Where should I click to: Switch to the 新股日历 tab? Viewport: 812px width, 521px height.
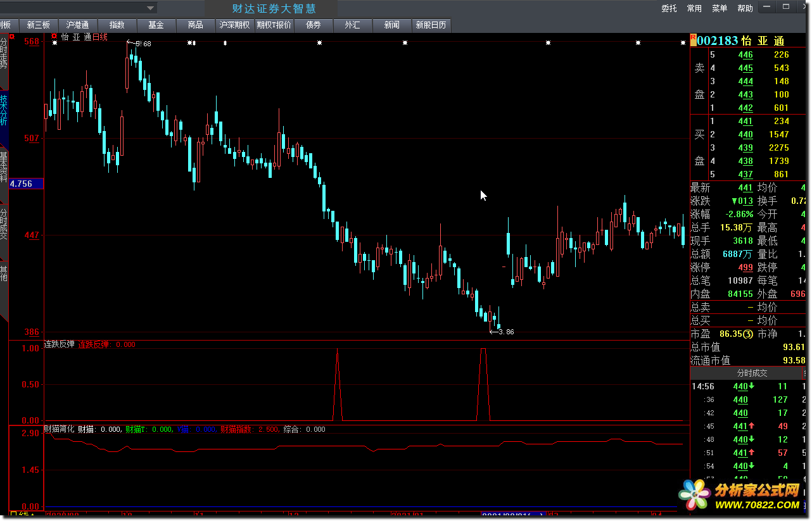[431, 25]
